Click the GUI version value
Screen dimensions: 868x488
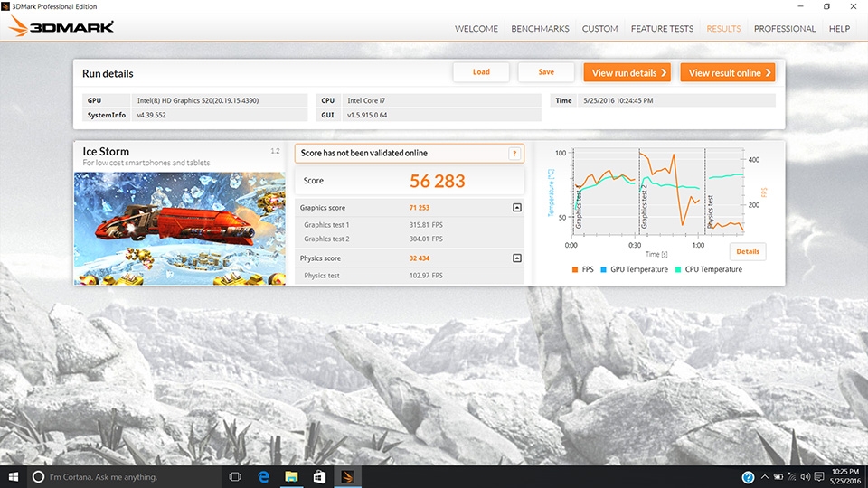(367, 115)
